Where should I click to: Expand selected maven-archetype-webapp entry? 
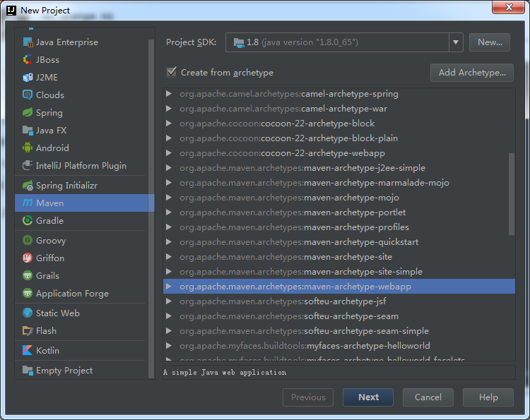tap(169, 287)
